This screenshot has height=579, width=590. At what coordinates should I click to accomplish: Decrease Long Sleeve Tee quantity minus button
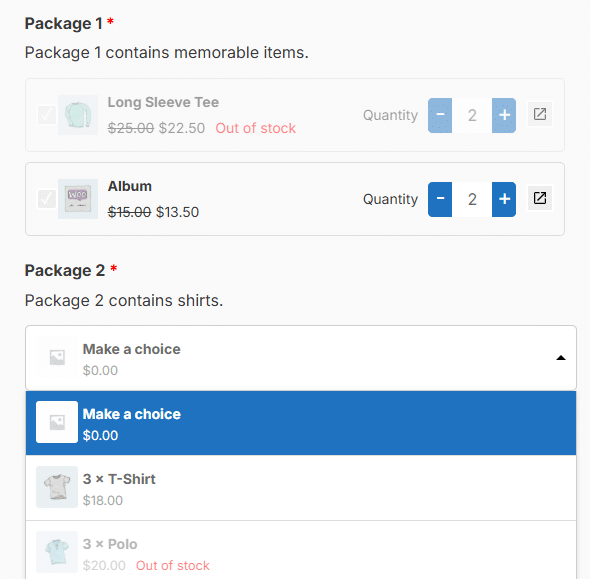pyautogui.click(x=440, y=115)
